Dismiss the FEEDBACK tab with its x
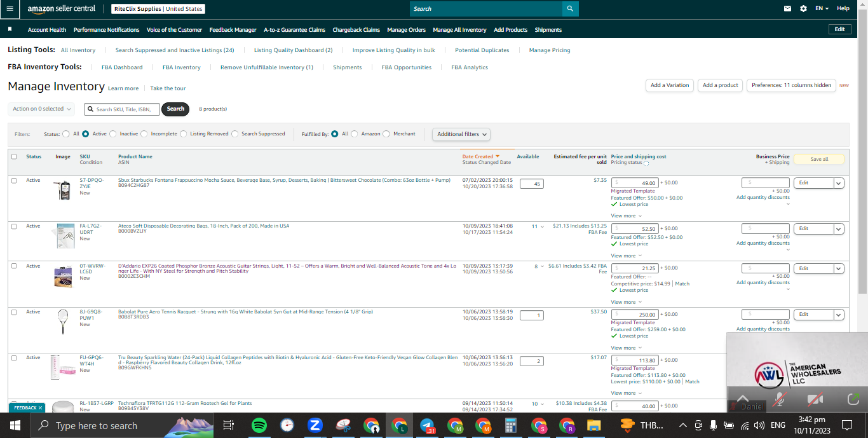The image size is (868, 438). point(40,407)
